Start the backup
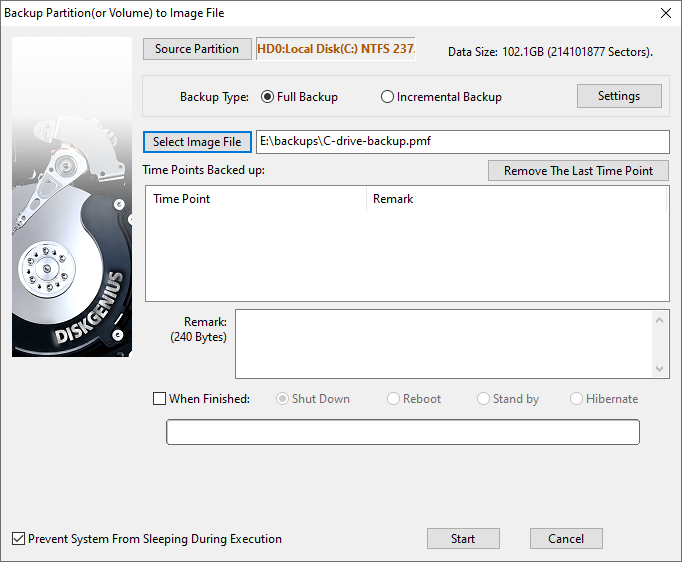Image resolution: width=682 pixels, height=562 pixels. 463,539
